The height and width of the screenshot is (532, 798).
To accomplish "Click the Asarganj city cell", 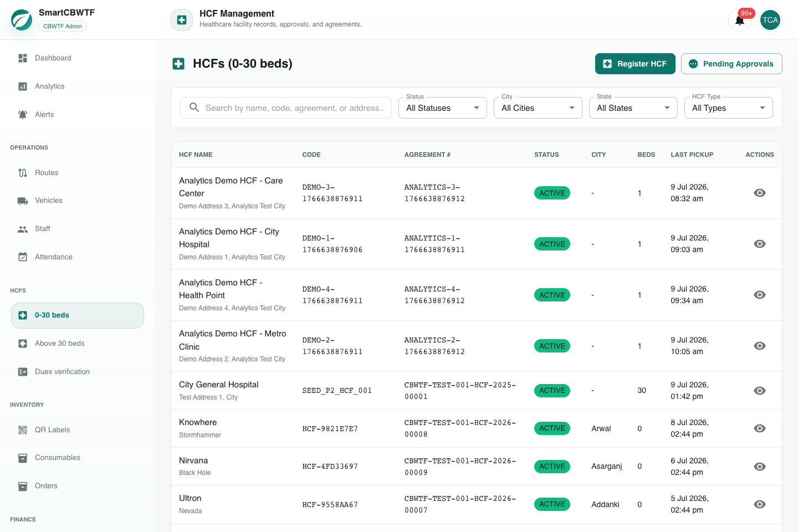I will coord(607,467).
